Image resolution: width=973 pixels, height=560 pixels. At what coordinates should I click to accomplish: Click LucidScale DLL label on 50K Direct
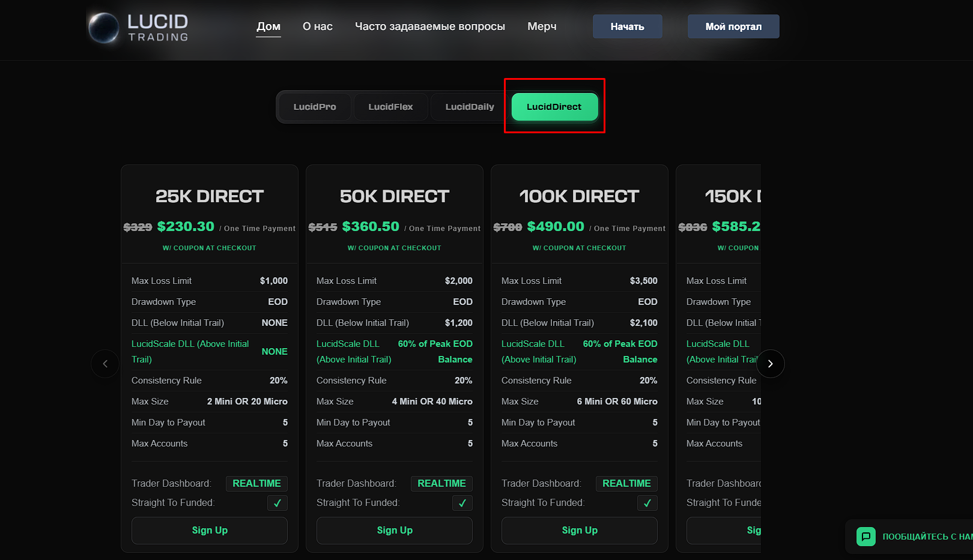point(354,352)
